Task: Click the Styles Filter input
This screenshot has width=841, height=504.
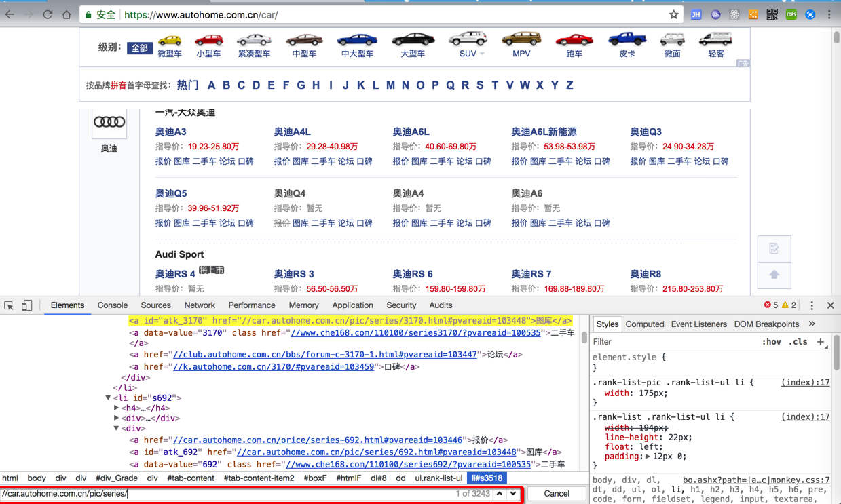Action: pos(672,342)
